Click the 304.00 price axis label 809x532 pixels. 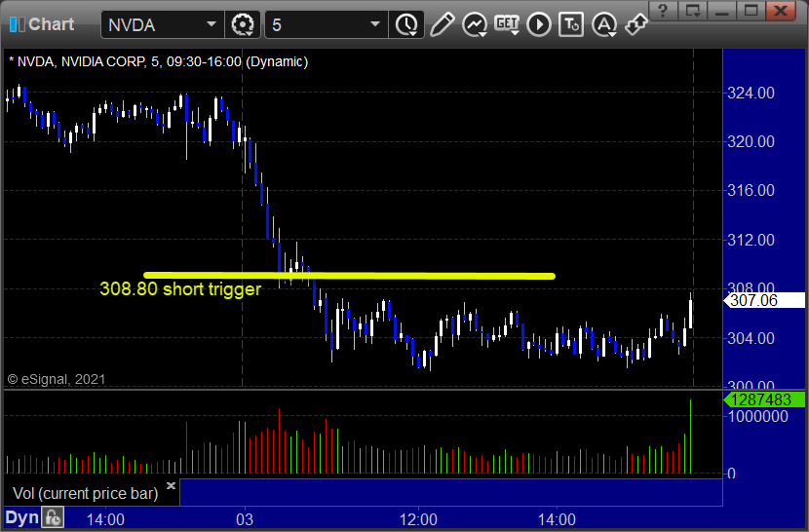[751, 338]
